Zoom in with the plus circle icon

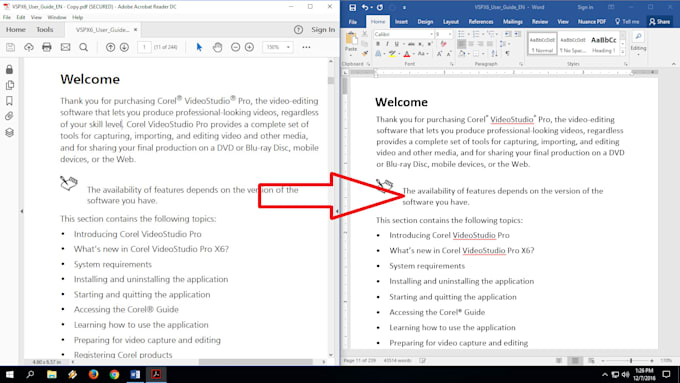(249, 47)
